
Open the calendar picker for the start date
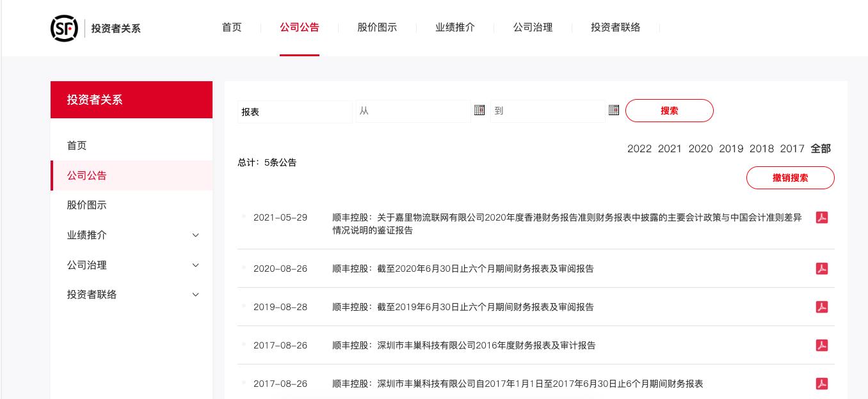pyautogui.click(x=479, y=110)
